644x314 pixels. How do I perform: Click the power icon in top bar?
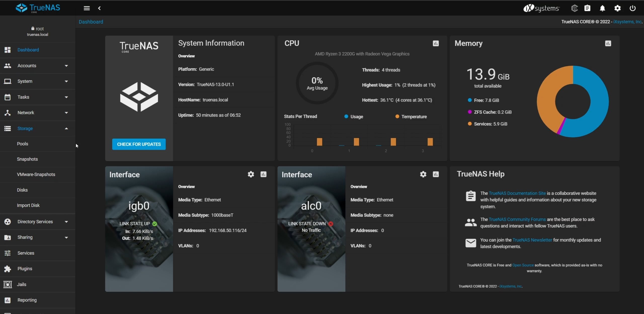[632, 8]
